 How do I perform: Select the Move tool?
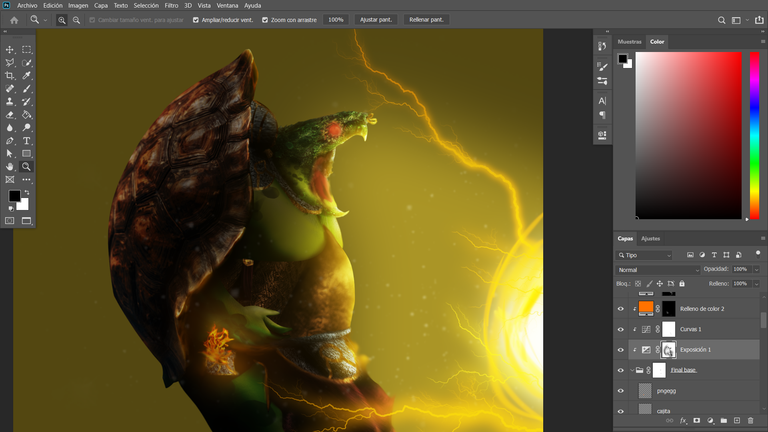pos(10,50)
